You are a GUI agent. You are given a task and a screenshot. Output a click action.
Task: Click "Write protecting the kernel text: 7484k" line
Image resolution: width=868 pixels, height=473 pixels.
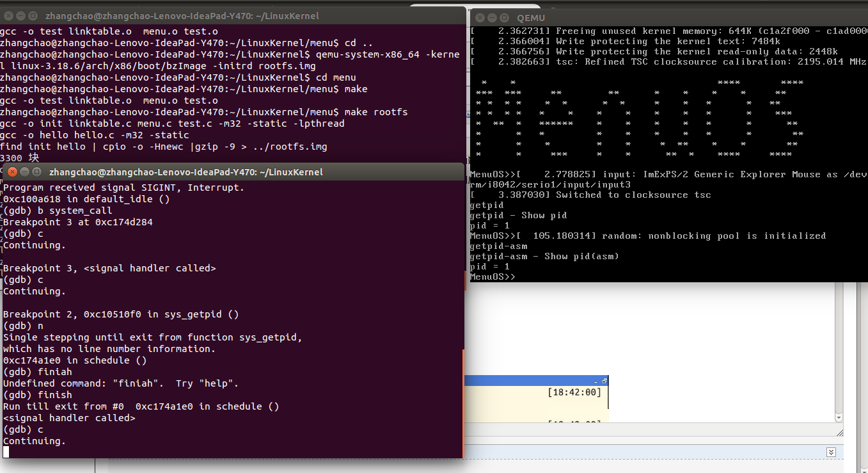625,41
